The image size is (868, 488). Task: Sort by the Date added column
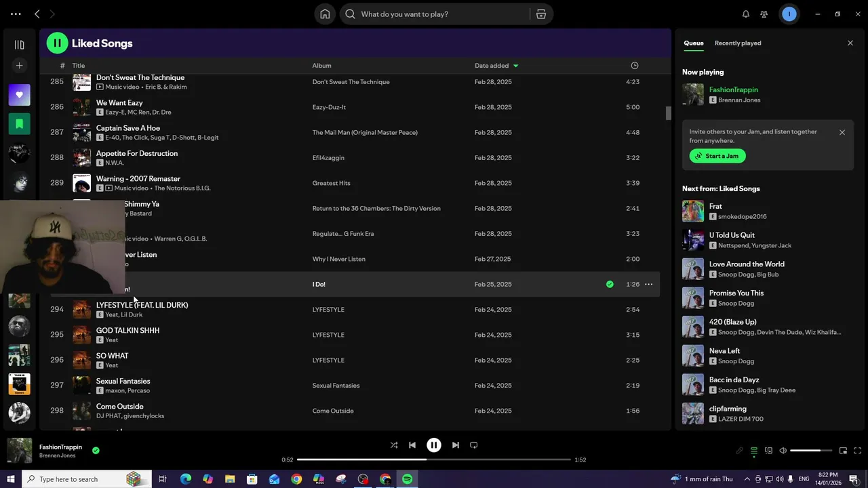pyautogui.click(x=496, y=66)
